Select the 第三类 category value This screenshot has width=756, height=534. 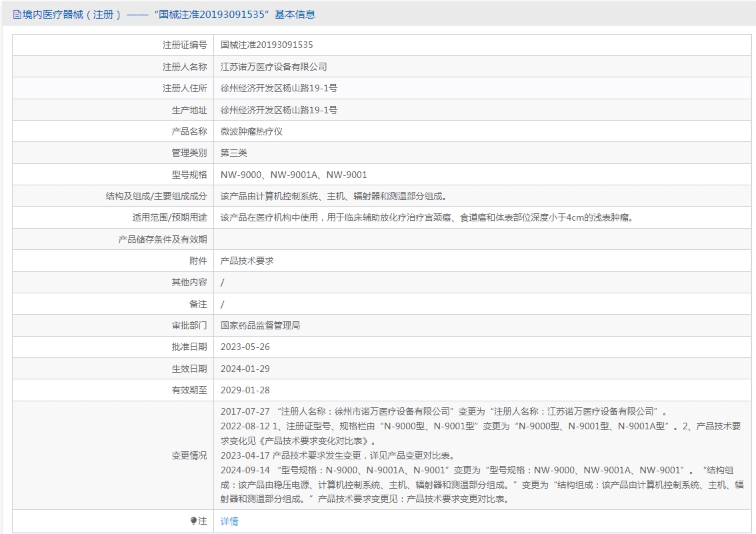point(233,153)
